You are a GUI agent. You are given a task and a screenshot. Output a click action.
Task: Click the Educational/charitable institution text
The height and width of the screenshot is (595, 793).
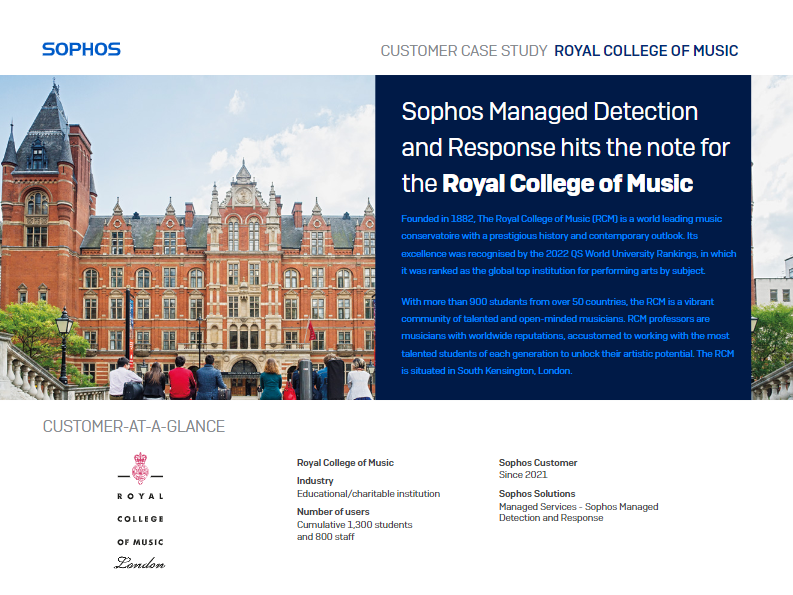click(368, 493)
